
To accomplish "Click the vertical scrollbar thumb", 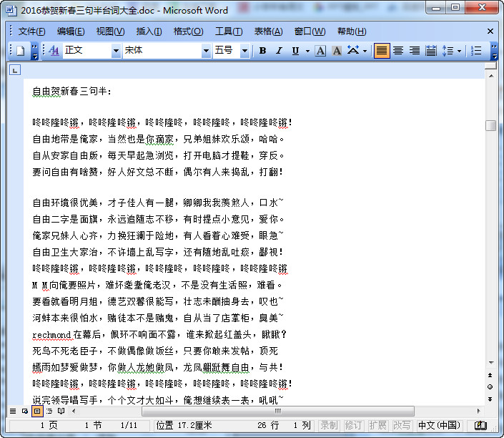I will click(491, 125).
